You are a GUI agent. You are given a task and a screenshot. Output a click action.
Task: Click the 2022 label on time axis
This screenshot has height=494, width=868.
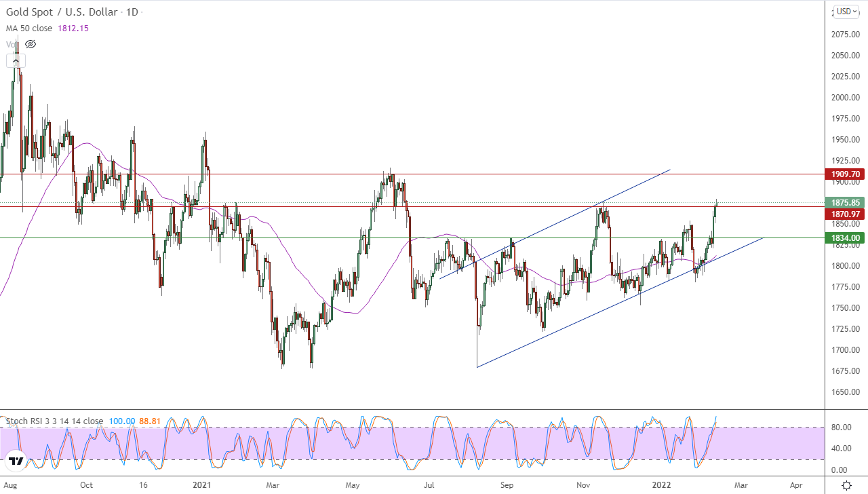pos(663,485)
